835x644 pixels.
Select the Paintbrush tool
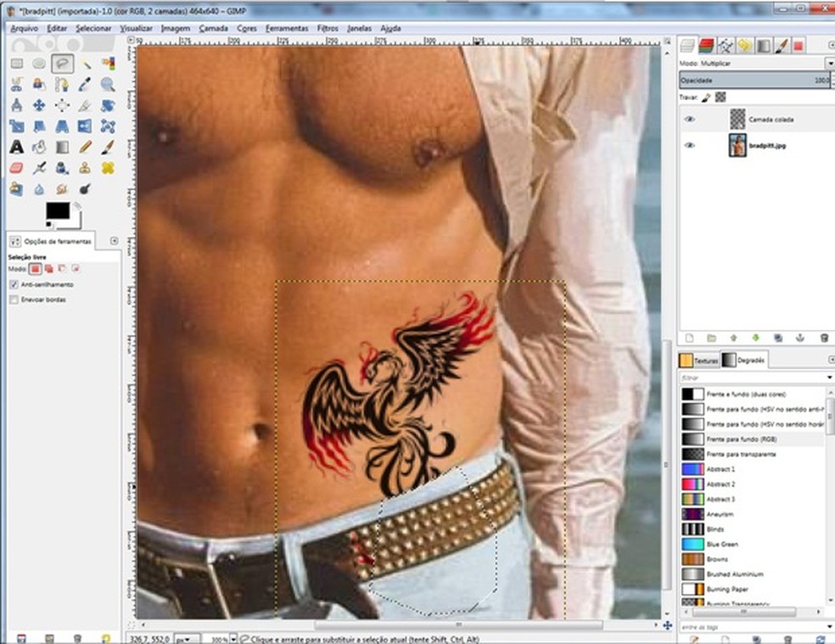coord(109,147)
